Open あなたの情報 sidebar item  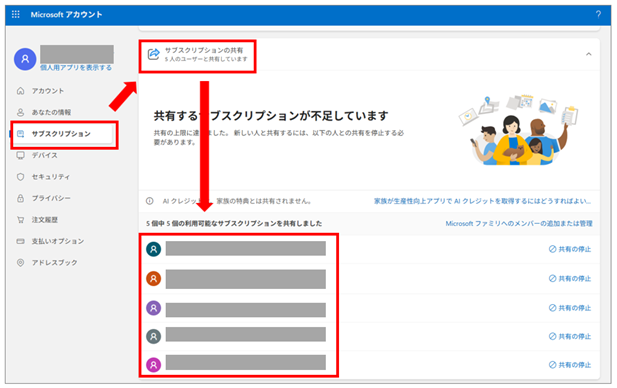point(52,112)
